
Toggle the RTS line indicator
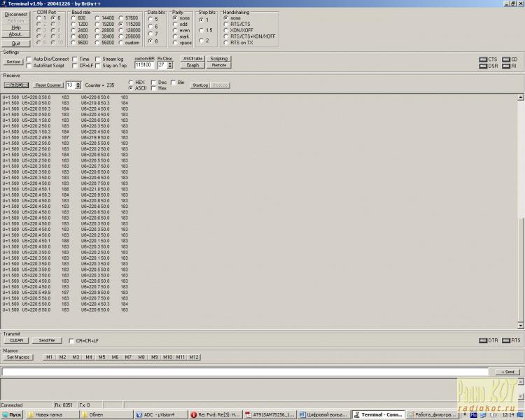[506, 340]
